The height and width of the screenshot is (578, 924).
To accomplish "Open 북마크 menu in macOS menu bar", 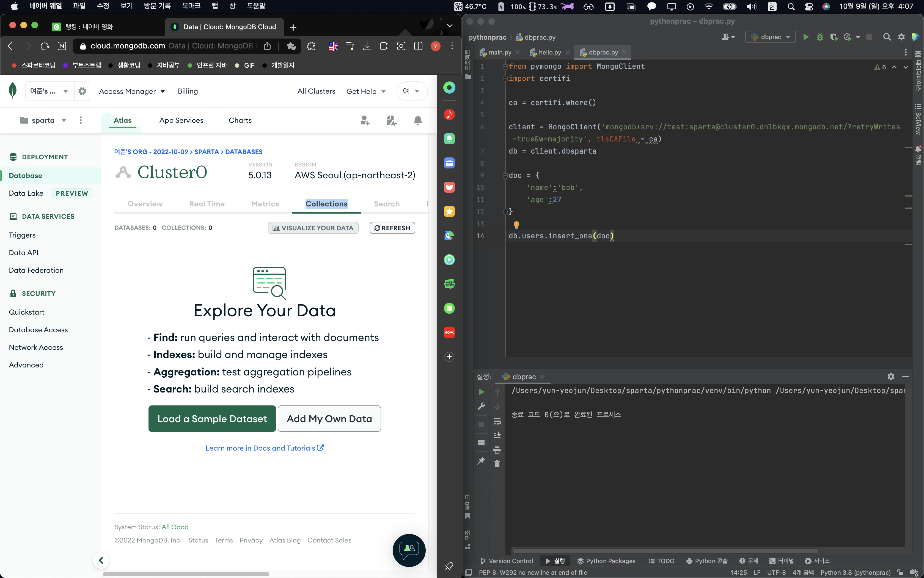I will point(191,6).
